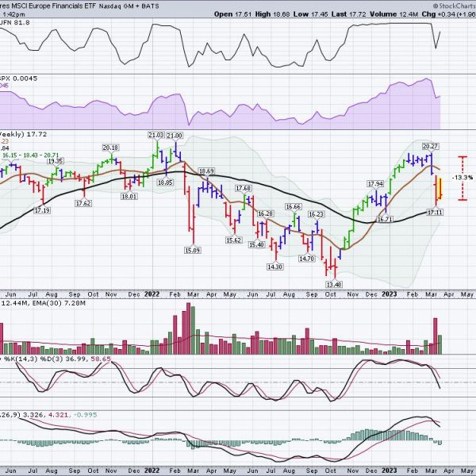Click the Open 17.51 value in the header
This screenshot has height=476, width=476.
232,14
